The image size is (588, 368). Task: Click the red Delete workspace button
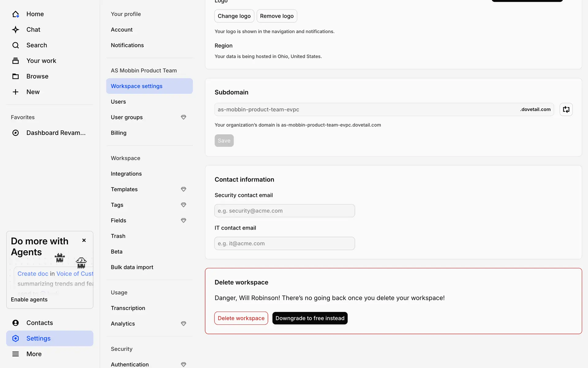[x=241, y=318]
